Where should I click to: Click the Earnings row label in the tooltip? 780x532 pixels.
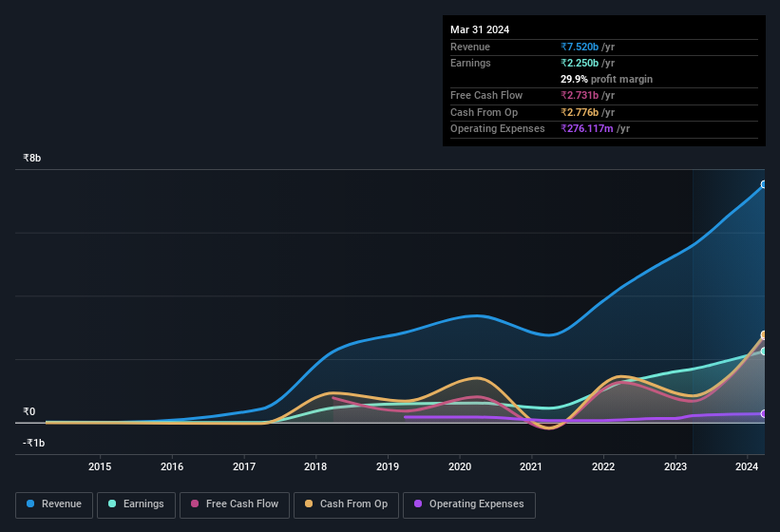(470, 63)
